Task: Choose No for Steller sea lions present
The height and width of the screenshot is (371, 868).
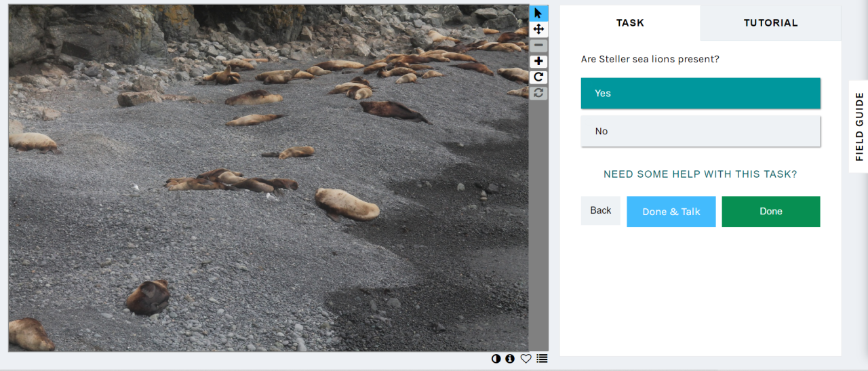Action: [x=701, y=132]
